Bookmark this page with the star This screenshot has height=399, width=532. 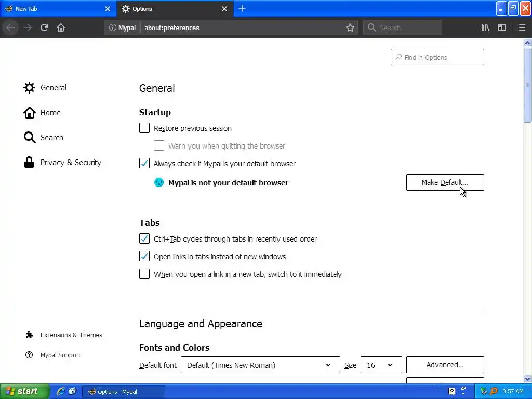tap(350, 28)
